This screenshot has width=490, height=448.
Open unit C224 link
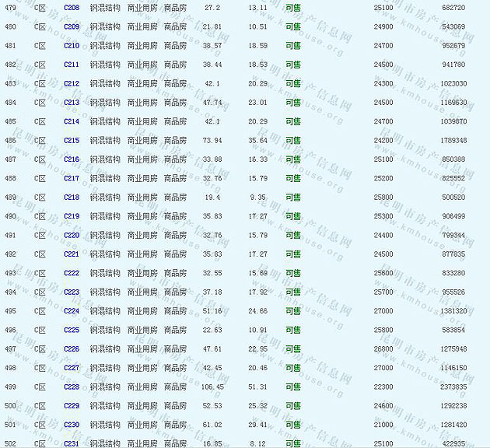[72, 311]
